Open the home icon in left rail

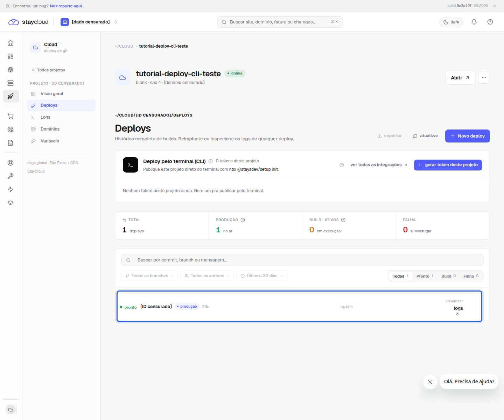click(10, 43)
